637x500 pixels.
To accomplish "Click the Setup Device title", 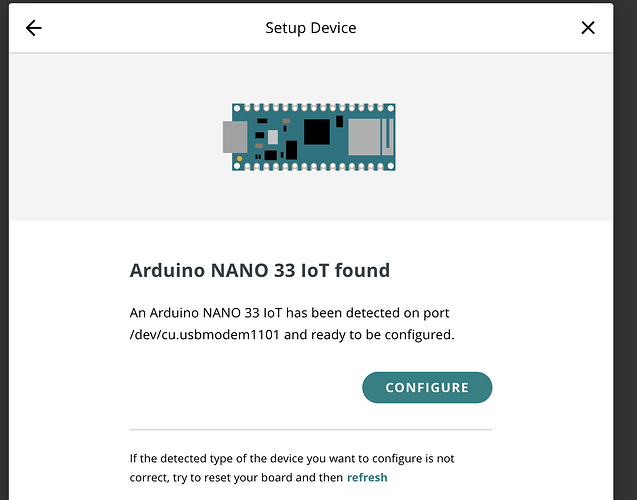I will click(310, 28).
